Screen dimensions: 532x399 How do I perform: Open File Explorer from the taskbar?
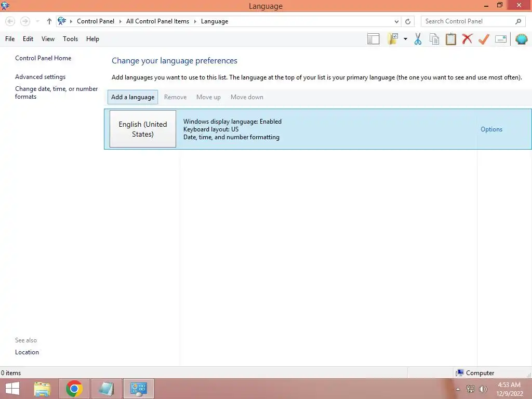coord(42,389)
